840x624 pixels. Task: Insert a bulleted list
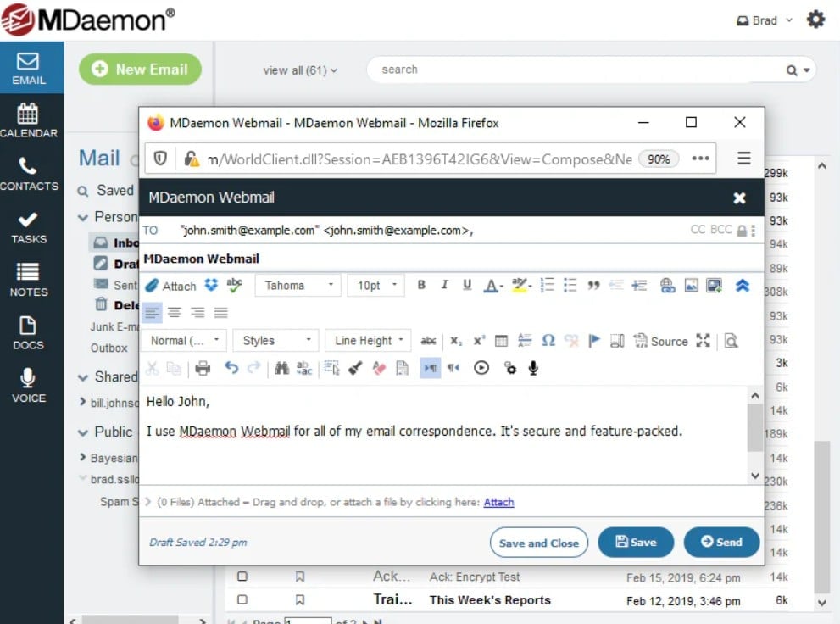pyautogui.click(x=570, y=285)
